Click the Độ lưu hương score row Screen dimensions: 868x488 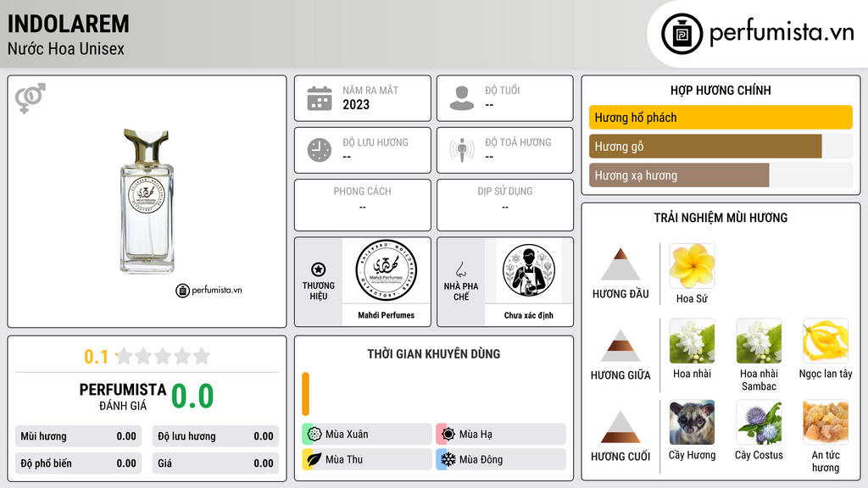215,436
